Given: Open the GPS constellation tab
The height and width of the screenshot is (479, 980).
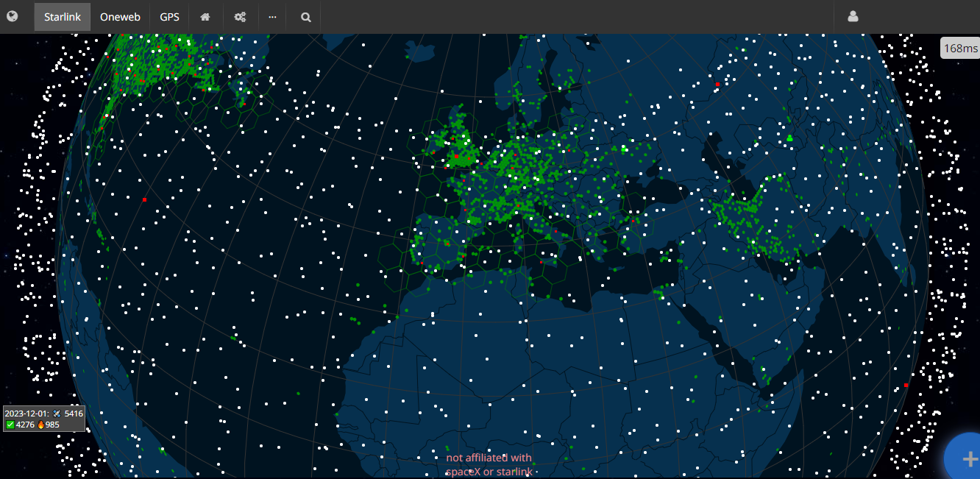Looking at the screenshot, I should pyautogui.click(x=169, y=17).
